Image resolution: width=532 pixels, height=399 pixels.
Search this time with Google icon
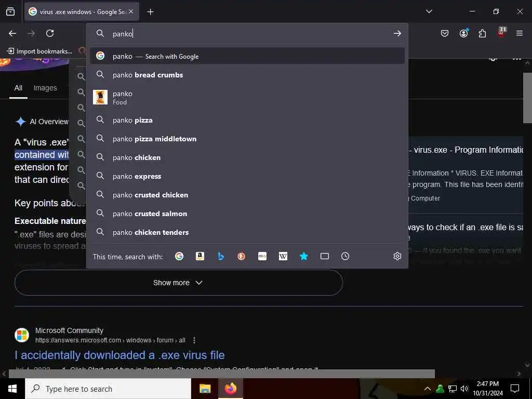179,257
